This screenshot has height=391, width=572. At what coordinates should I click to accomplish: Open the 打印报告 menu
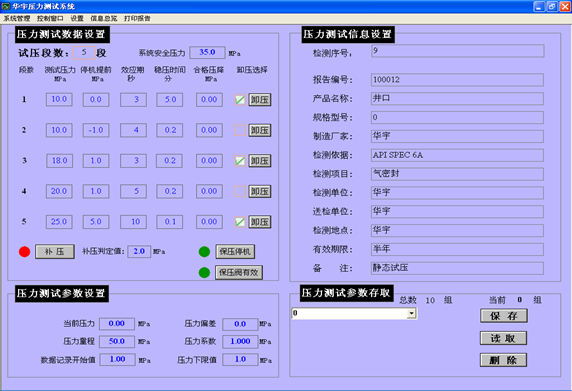click(137, 18)
